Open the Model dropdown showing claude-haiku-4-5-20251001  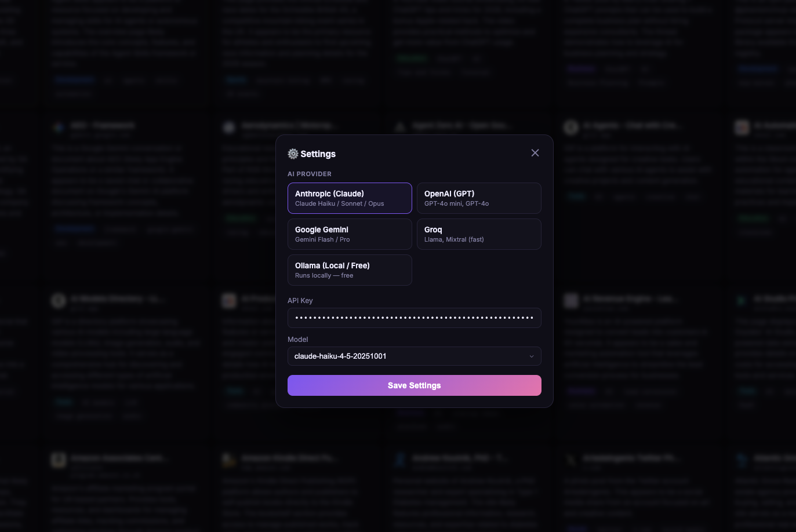[414, 356]
